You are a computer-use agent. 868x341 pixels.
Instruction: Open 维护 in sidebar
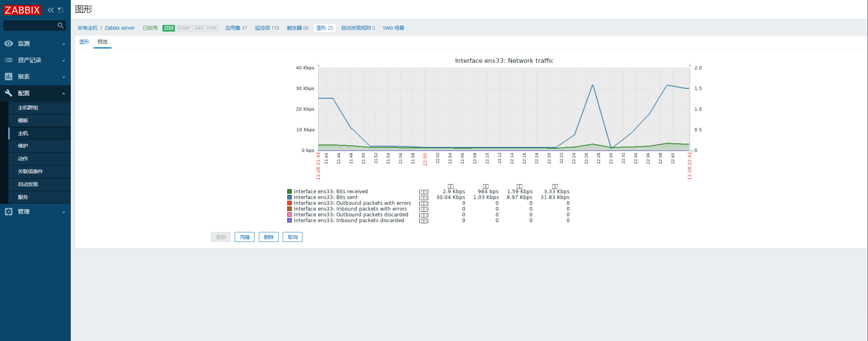(x=39, y=146)
